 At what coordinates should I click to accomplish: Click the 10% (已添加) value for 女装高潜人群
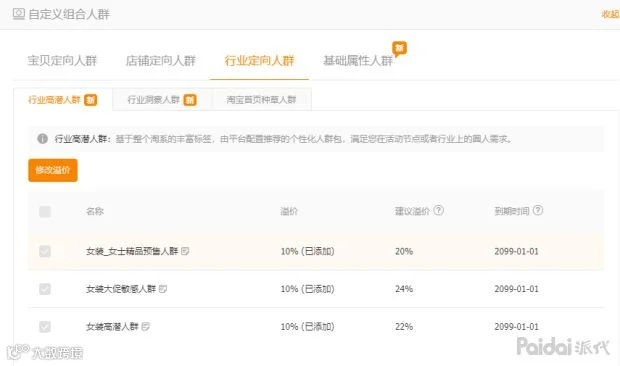point(308,326)
